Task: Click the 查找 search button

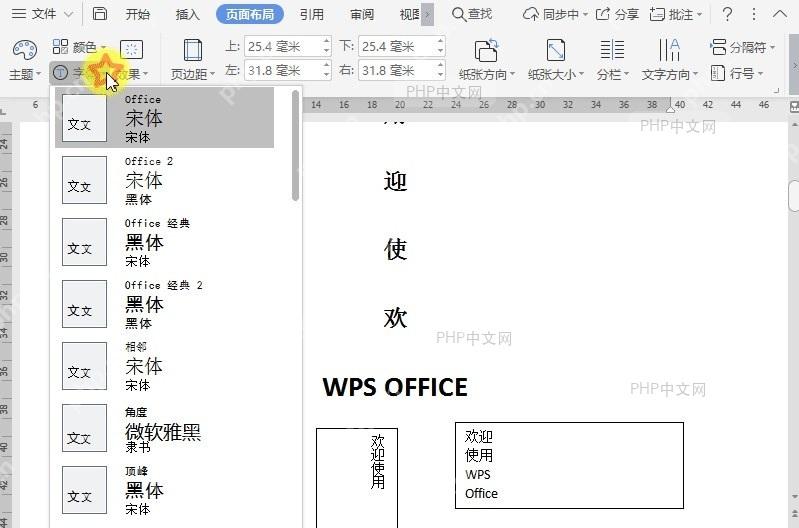Action: [x=472, y=14]
